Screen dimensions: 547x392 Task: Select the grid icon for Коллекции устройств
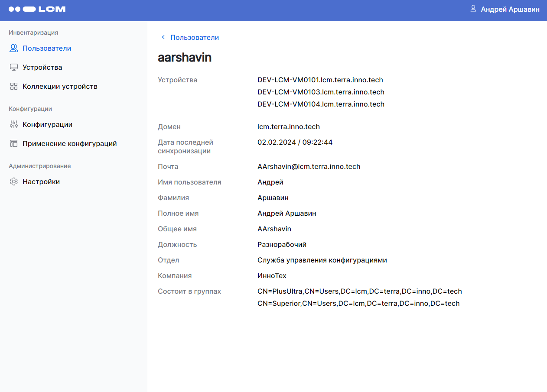click(13, 86)
